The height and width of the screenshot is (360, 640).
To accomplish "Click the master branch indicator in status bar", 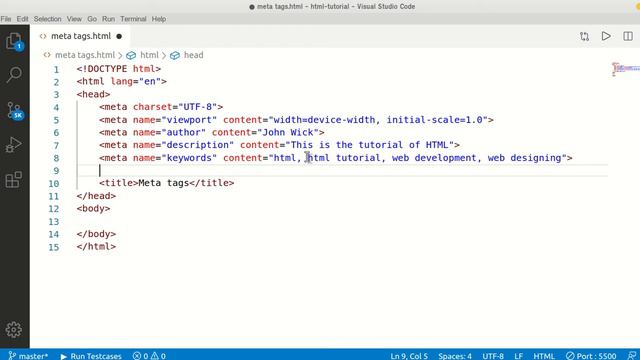I will (x=28, y=356).
